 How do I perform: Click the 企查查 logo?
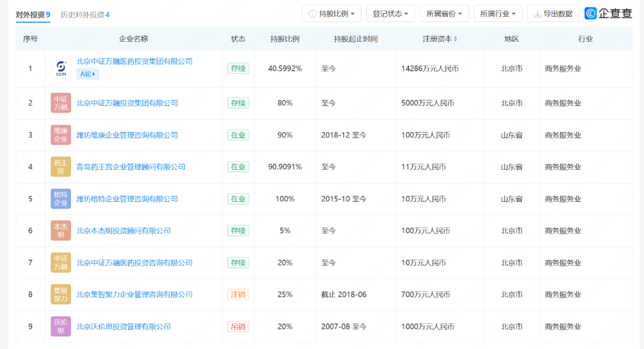[608, 12]
